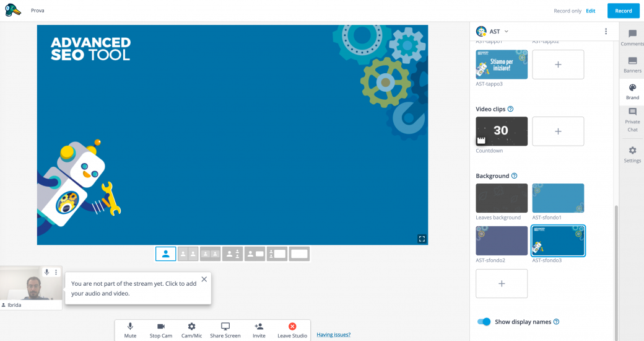Click the Prova broadcast title
644x341 pixels.
tap(37, 11)
